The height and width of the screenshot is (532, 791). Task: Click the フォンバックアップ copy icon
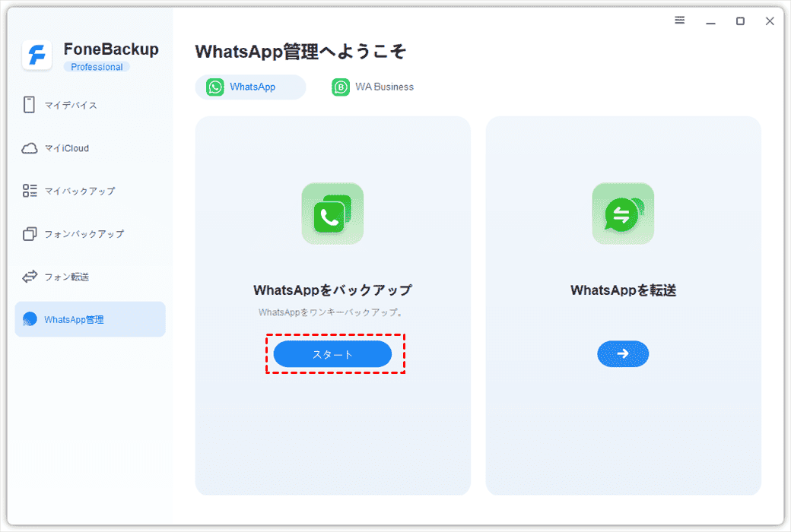click(30, 234)
